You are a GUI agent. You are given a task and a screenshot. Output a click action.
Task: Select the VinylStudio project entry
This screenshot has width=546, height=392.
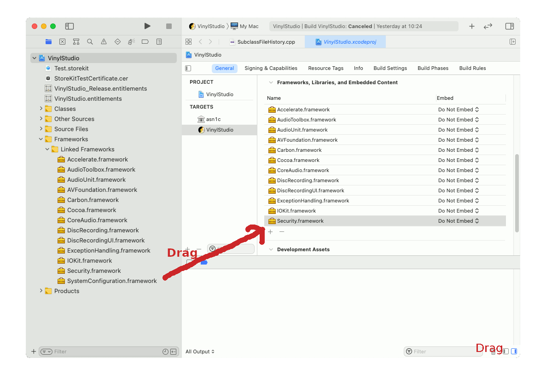pyautogui.click(x=220, y=94)
